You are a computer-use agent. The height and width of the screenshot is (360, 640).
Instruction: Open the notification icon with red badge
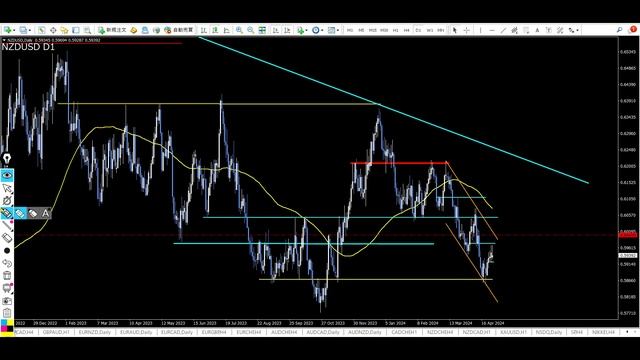[633, 29]
